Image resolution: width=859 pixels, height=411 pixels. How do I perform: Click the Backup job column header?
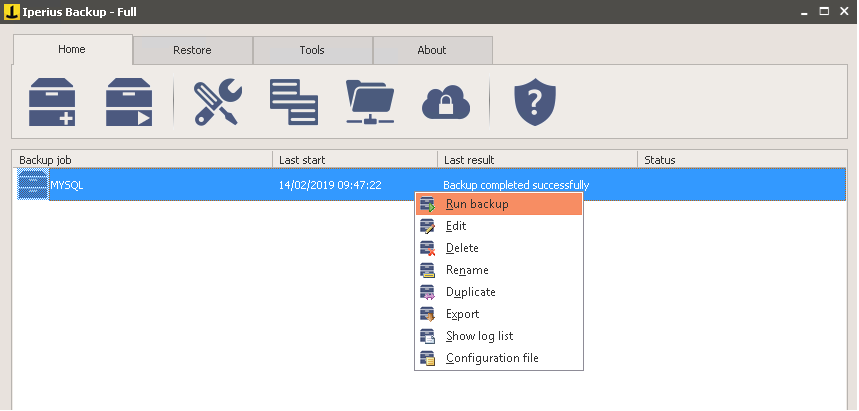click(142, 160)
